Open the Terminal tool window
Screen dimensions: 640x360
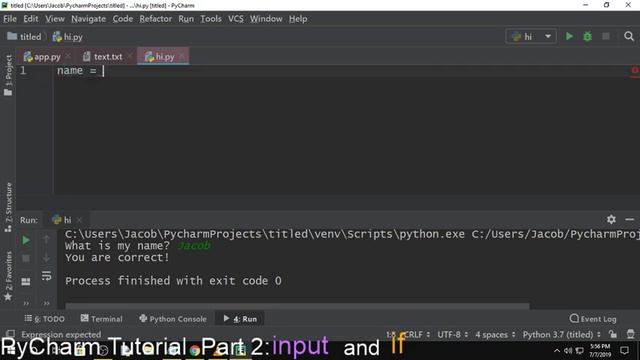102,319
